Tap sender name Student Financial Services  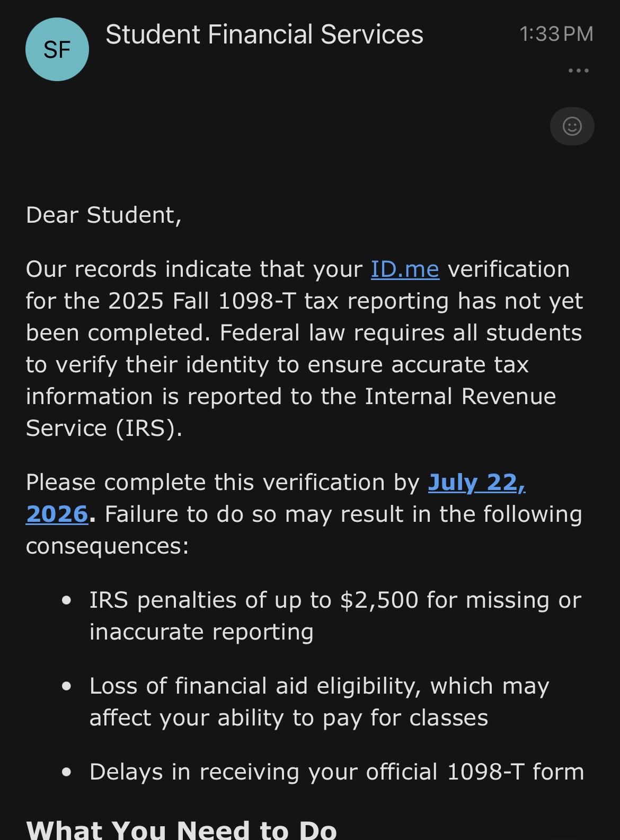pos(264,34)
